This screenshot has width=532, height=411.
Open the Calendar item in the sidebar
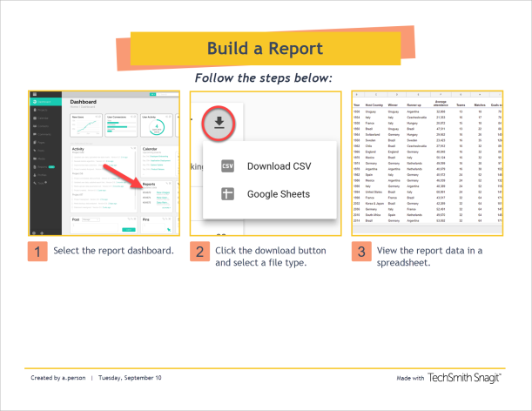pos(42,118)
